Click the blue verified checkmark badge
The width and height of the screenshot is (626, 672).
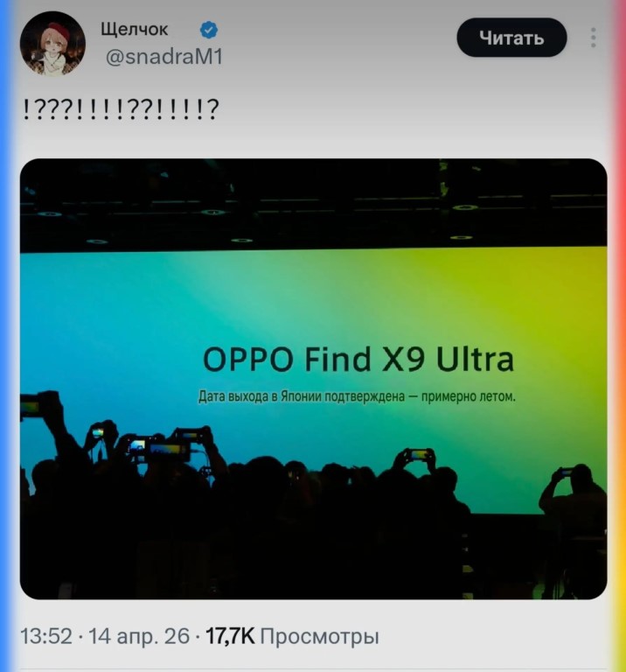(x=209, y=30)
